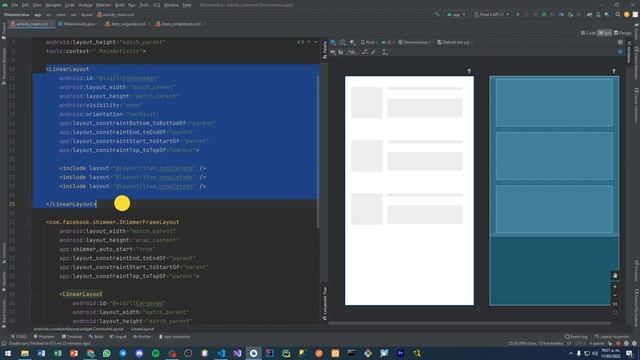Switch to the item_completado.xml tab
This screenshot has width=640, height=360.
[x=180, y=24]
